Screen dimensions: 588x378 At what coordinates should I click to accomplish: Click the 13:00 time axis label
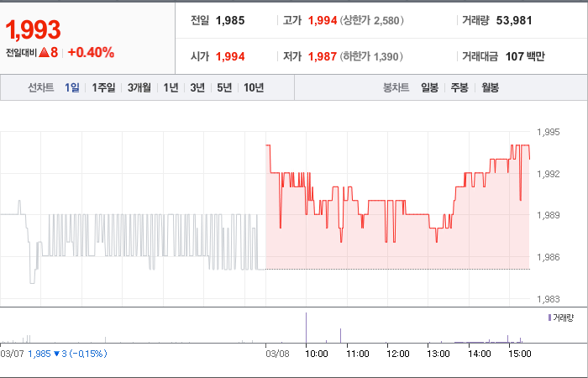click(x=438, y=354)
